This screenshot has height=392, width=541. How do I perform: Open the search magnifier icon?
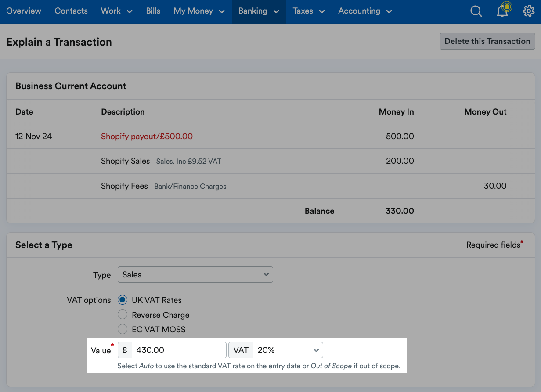tap(476, 11)
